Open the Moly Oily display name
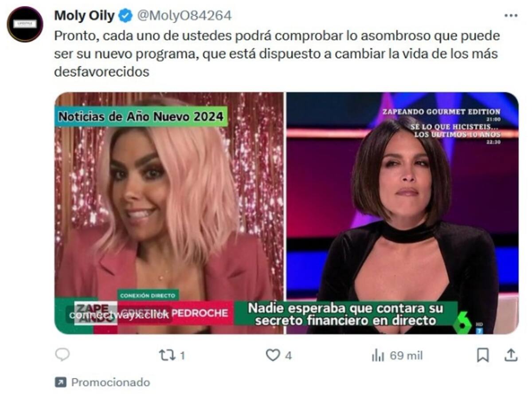532x394 pixels. click(84, 16)
